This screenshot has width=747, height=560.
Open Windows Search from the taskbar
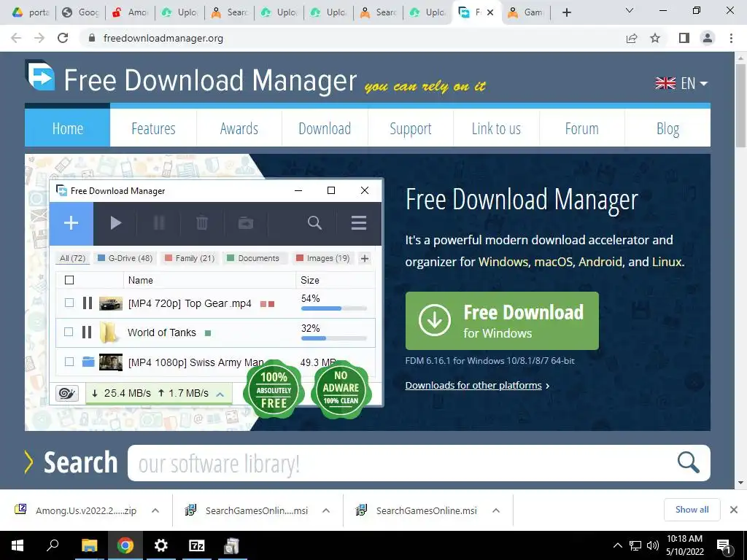[53, 545]
